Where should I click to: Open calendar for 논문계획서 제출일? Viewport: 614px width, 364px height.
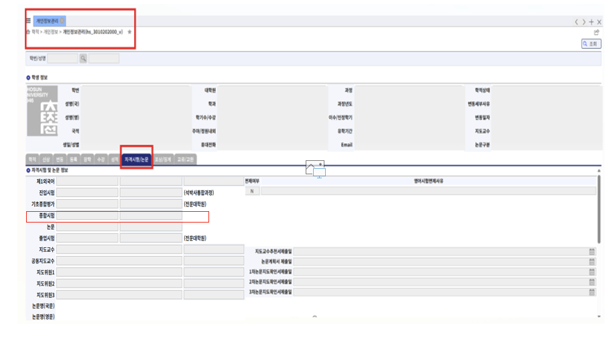pyautogui.click(x=592, y=261)
